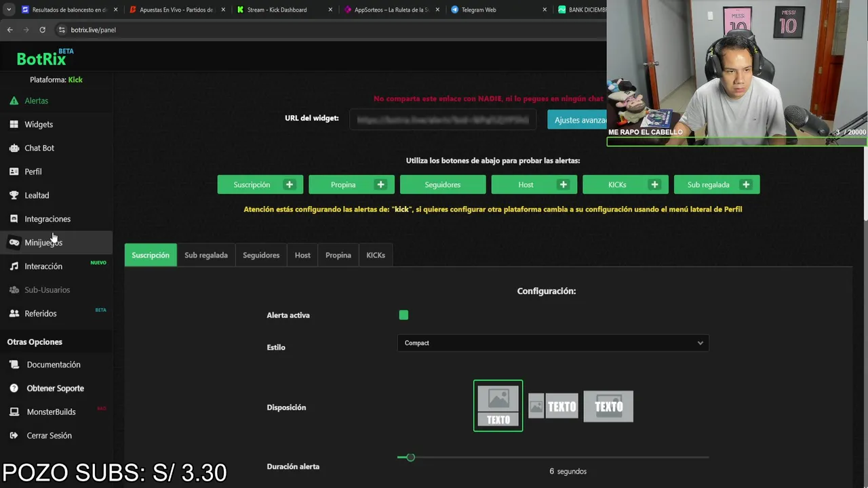Switch to the Sub regalada settings tab
868x488 pixels.
pyautogui.click(x=206, y=255)
